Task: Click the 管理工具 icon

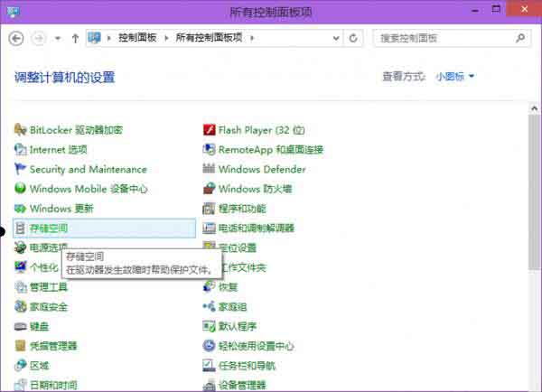Action: point(21,287)
